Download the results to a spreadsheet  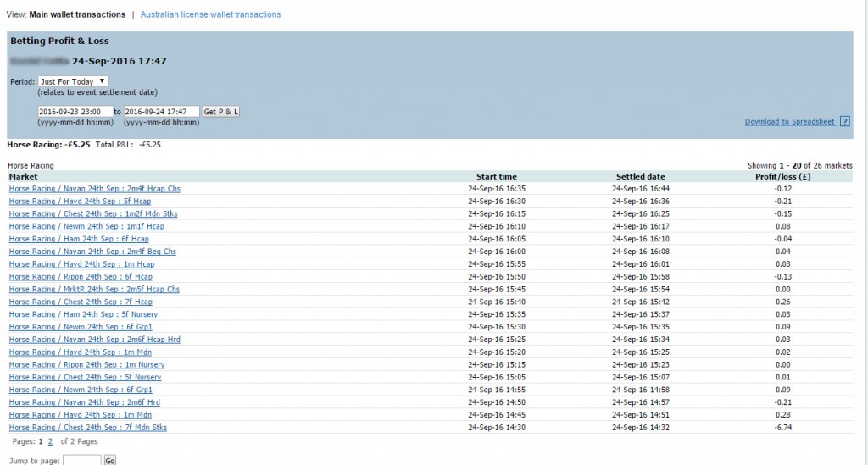[790, 122]
